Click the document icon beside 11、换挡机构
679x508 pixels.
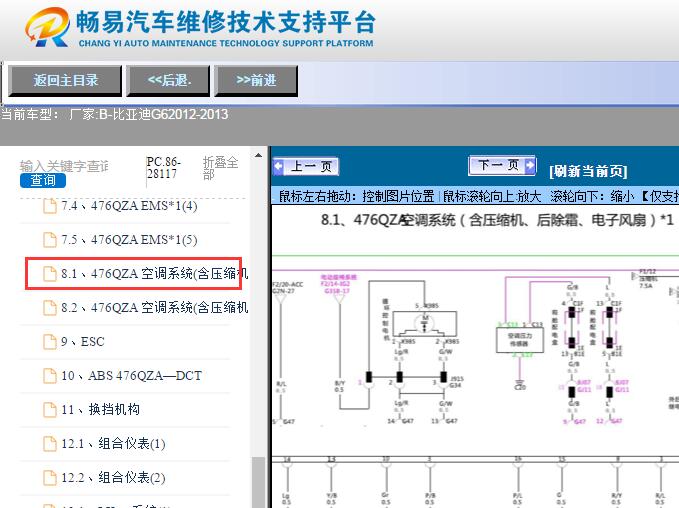coord(50,409)
